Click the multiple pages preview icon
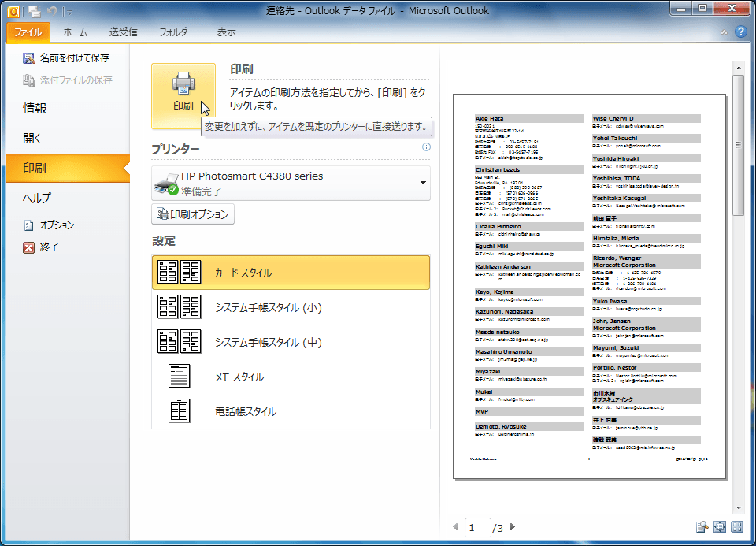Screen dimensions: 756x546 (x=737, y=527)
